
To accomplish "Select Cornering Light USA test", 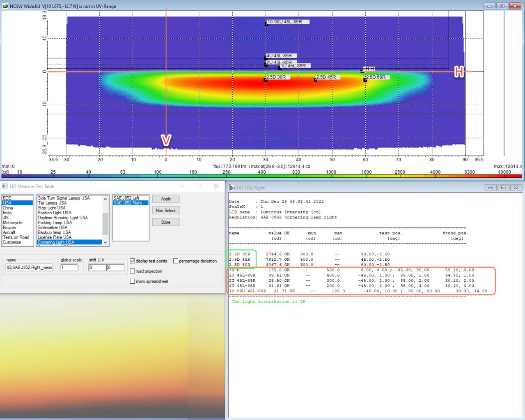I will coord(69,242).
